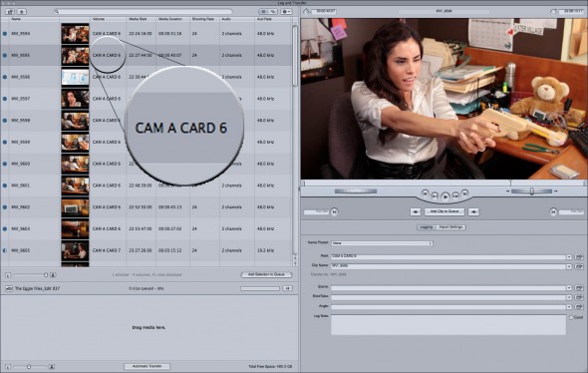The image size is (588, 373).
Task: Tick the Good checkbox
Action: pyautogui.click(x=571, y=317)
